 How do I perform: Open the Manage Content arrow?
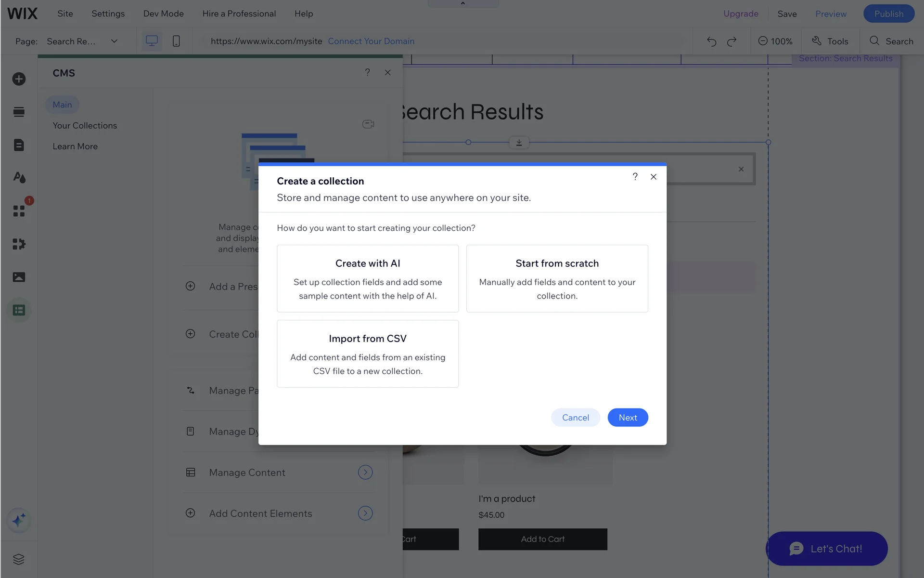365,473
